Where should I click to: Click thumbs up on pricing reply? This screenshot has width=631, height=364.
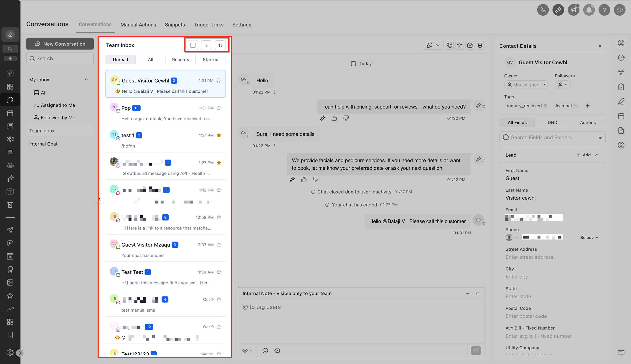pyautogui.click(x=334, y=118)
